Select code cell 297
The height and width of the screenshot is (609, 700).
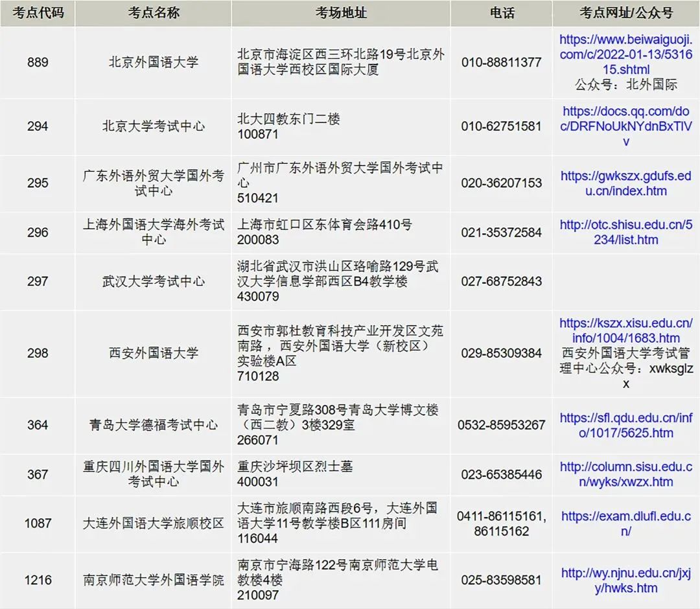(38, 282)
